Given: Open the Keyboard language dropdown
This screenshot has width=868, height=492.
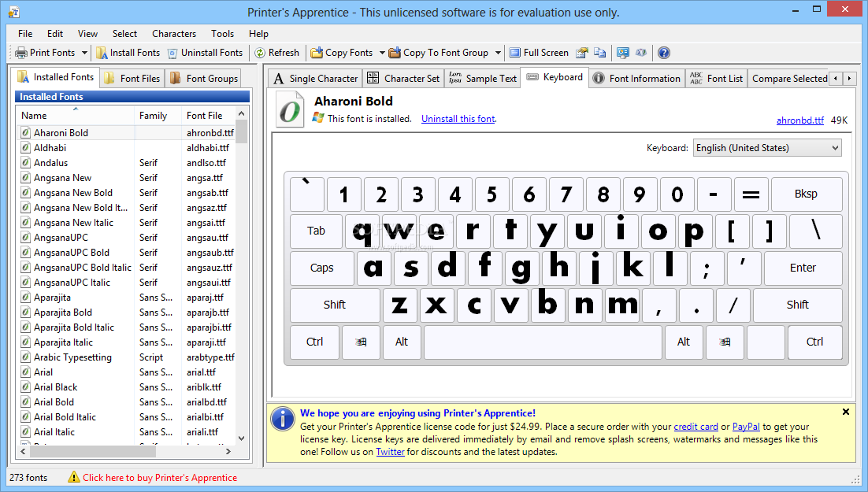Looking at the screenshot, I should point(767,148).
